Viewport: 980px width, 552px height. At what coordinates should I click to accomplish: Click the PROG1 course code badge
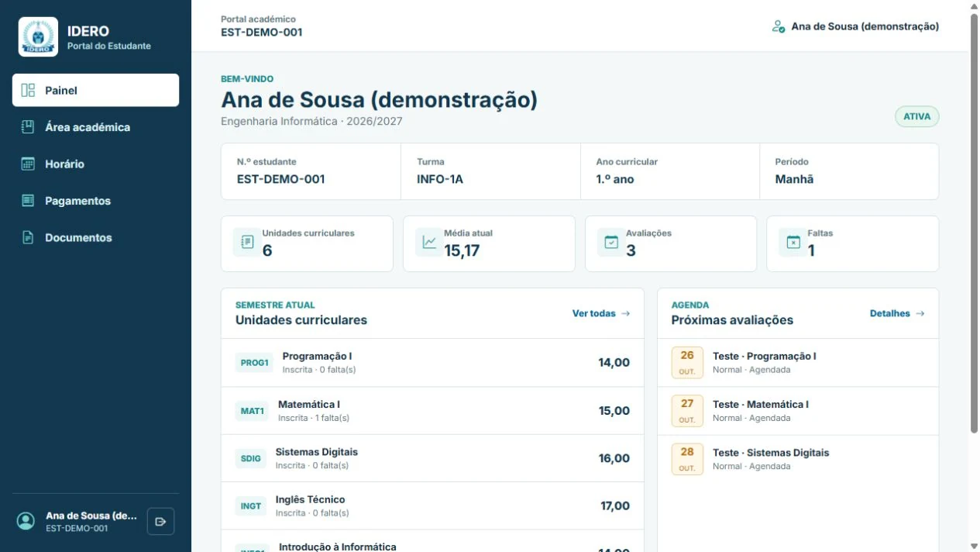pos(254,362)
